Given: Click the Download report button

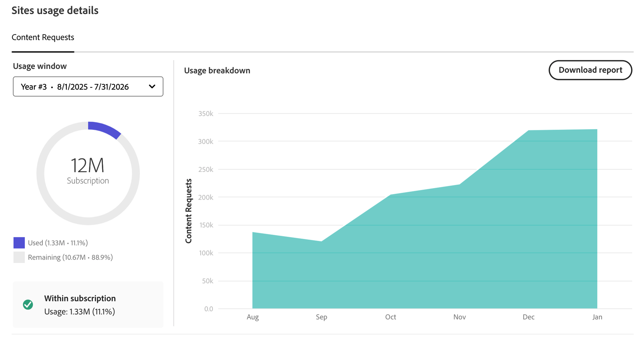Looking at the screenshot, I should pyautogui.click(x=590, y=70).
